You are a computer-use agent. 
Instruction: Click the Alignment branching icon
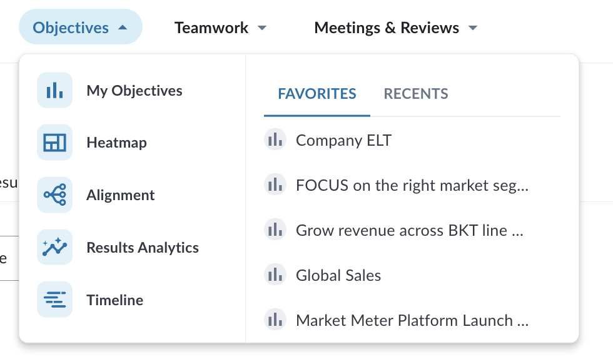coord(55,195)
